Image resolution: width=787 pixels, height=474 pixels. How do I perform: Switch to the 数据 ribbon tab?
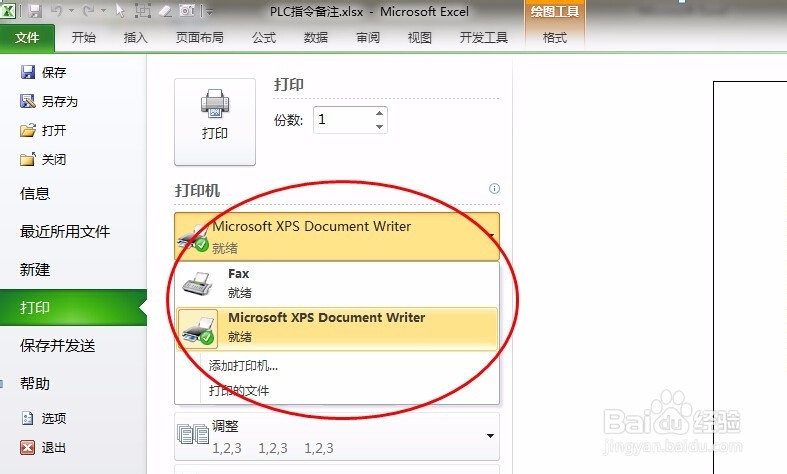tap(316, 38)
